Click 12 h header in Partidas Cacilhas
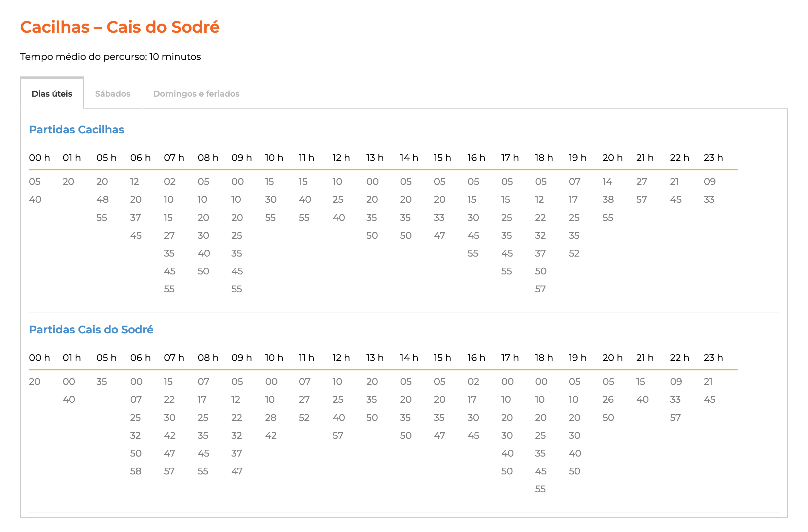 click(341, 158)
